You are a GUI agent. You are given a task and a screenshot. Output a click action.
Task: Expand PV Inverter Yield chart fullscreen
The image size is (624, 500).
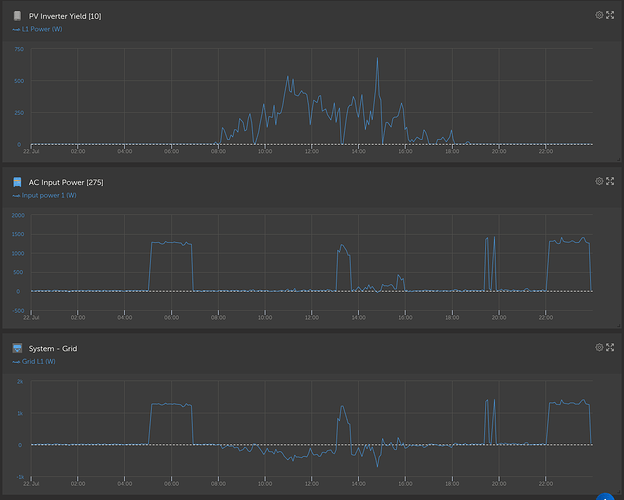pyautogui.click(x=610, y=15)
